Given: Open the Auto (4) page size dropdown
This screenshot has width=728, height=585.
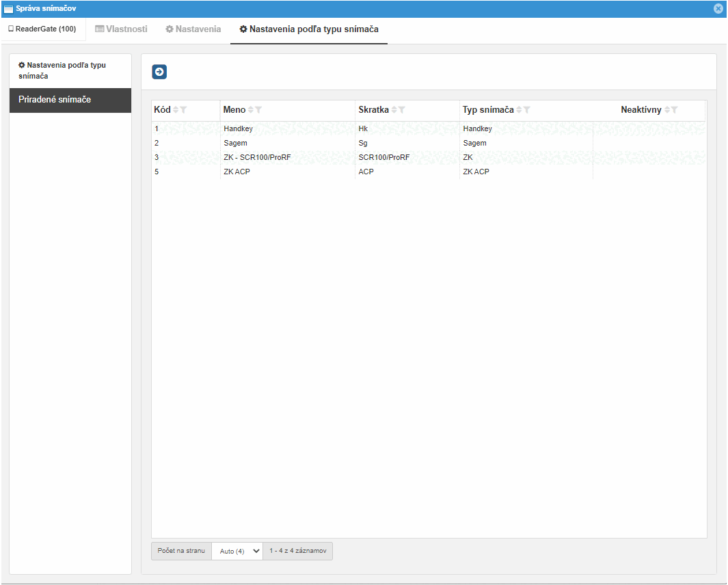Looking at the screenshot, I should [x=237, y=551].
